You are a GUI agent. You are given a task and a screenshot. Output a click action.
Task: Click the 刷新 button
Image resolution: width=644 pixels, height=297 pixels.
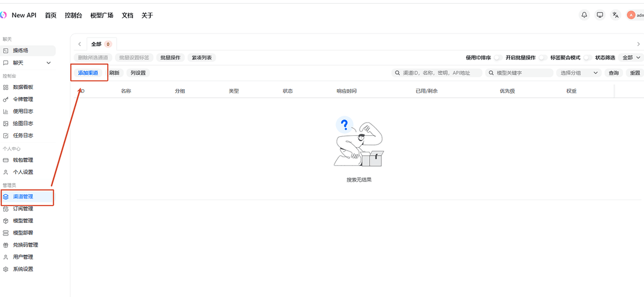tap(114, 73)
